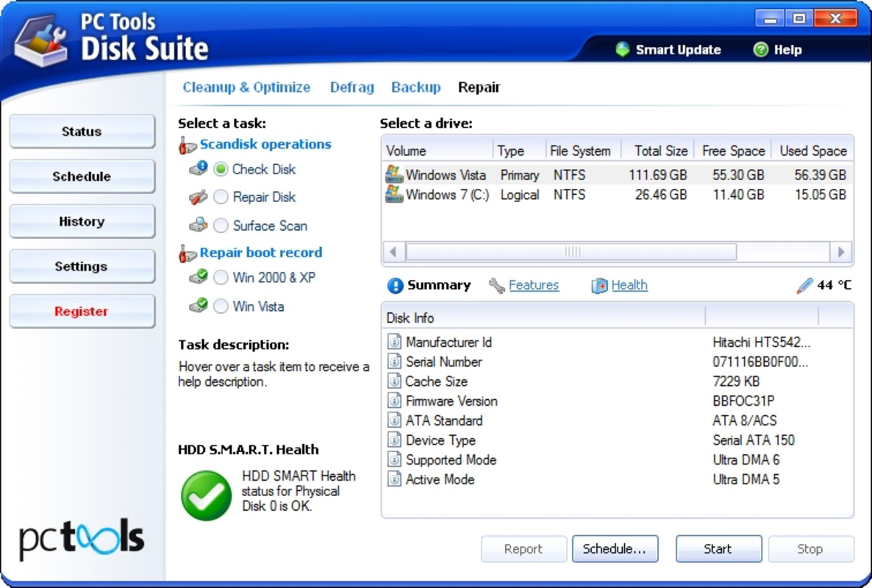Click the Win Vista drive icon
This screenshot has width=872, height=588.
tap(199, 305)
